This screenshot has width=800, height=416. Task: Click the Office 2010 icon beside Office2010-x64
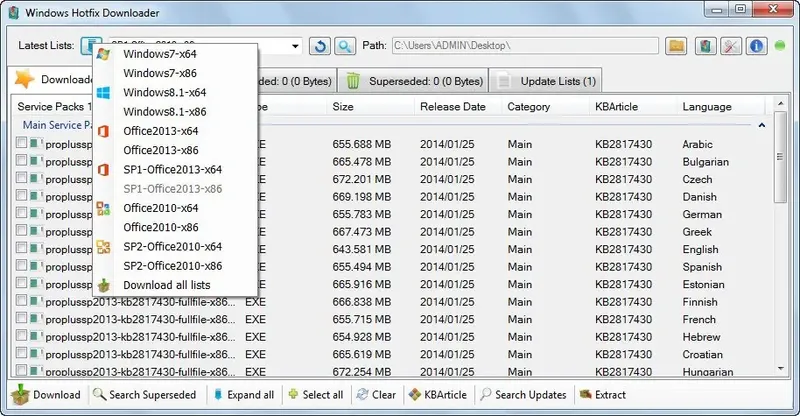(x=103, y=208)
